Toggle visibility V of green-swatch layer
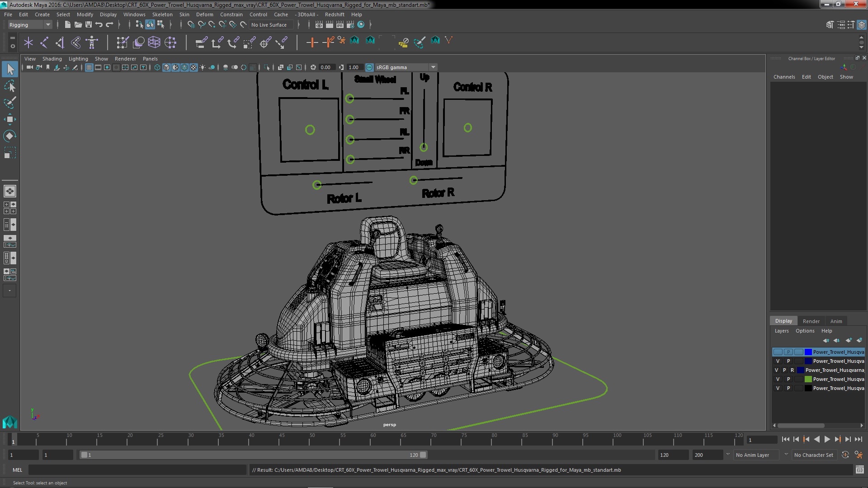The width and height of the screenshot is (868, 488). pyautogui.click(x=778, y=379)
